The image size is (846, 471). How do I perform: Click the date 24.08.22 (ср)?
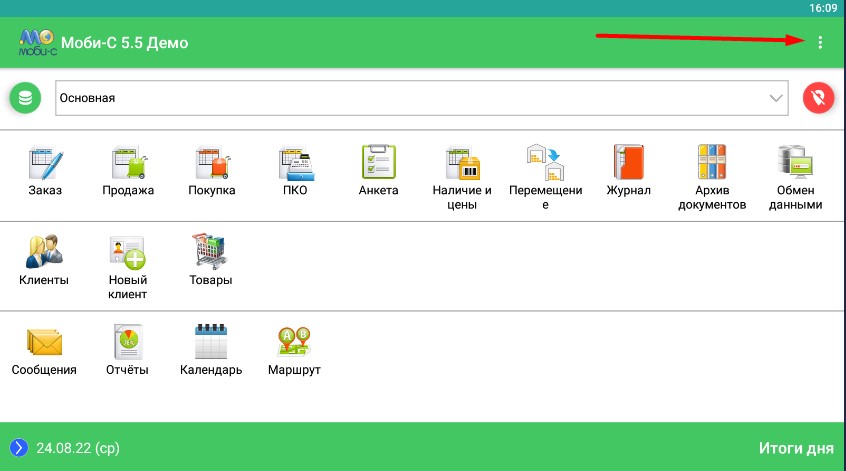78,448
